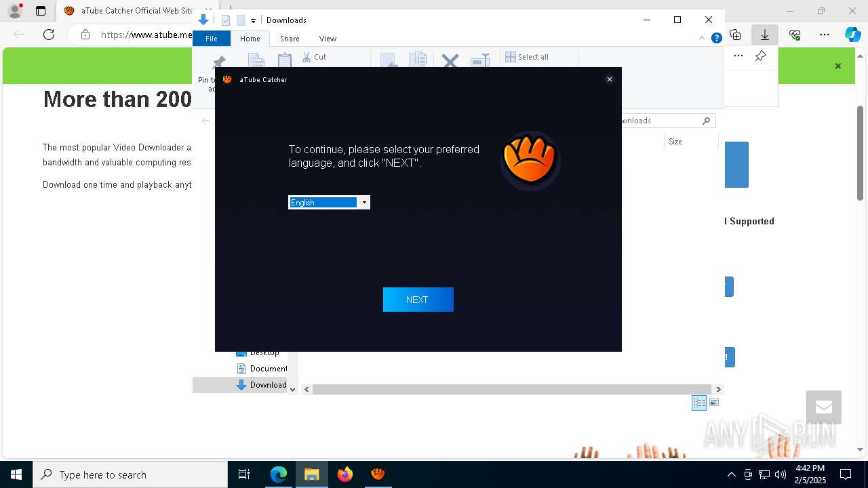Switch to the View ribbon tab

point(328,39)
